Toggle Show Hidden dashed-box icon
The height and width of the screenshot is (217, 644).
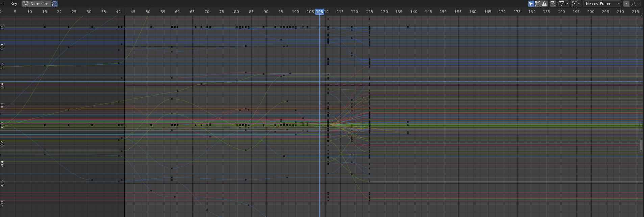pyautogui.click(x=538, y=4)
